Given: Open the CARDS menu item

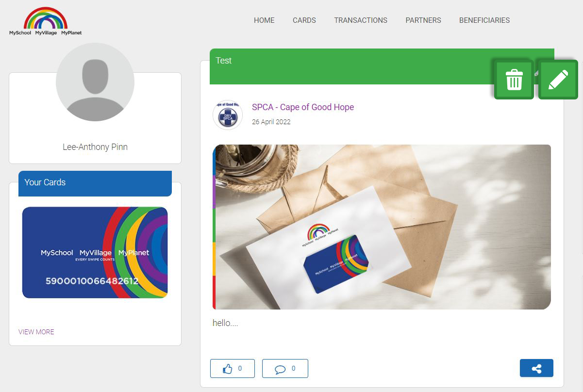Looking at the screenshot, I should [x=304, y=20].
